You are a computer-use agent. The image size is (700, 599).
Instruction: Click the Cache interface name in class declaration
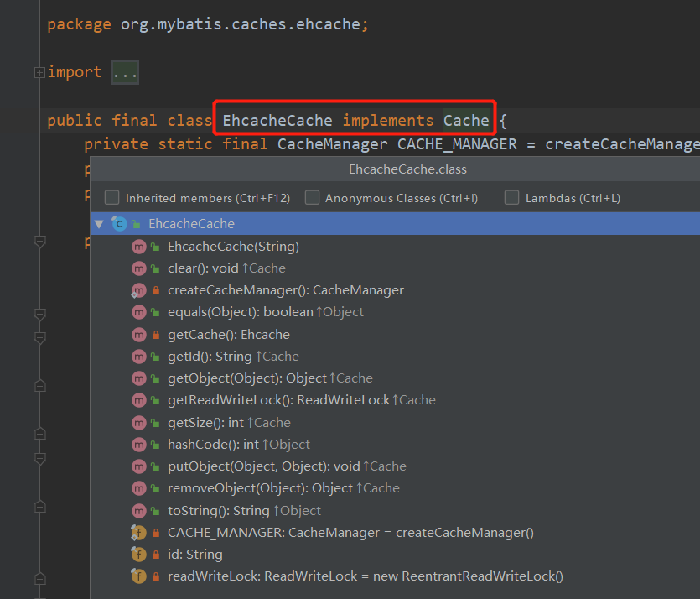point(466,121)
